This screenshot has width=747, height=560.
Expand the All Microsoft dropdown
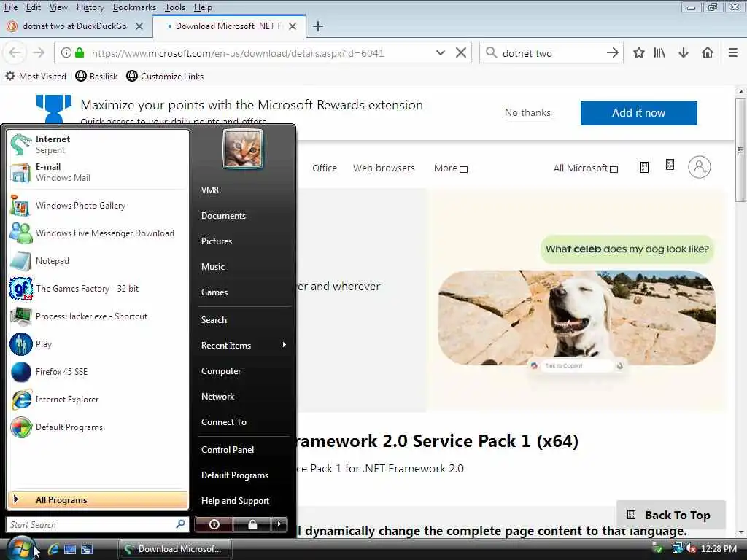click(586, 168)
